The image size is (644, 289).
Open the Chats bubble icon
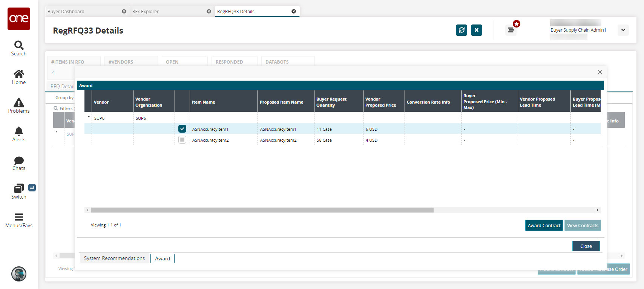19,161
